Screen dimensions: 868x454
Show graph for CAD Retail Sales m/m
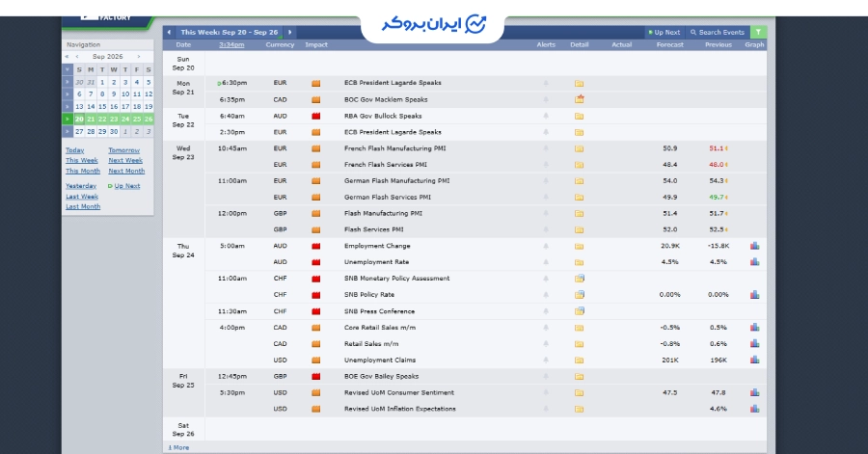pos(754,343)
